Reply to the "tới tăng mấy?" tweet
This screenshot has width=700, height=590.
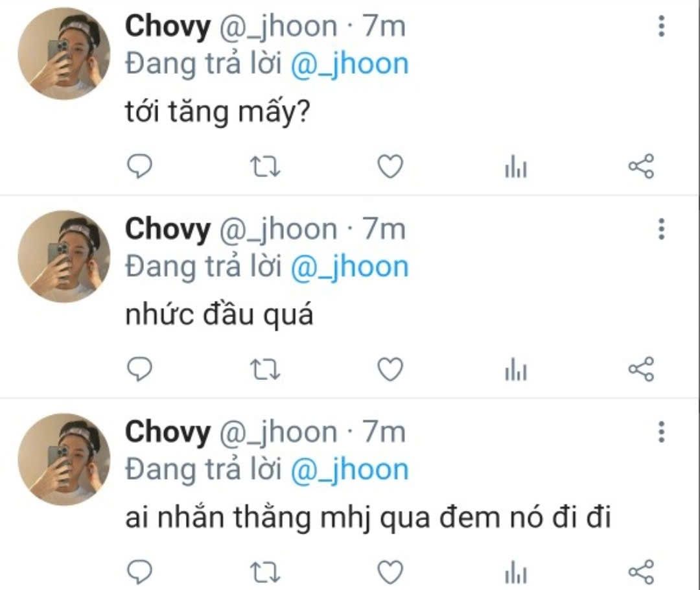[x=140, y=166]
